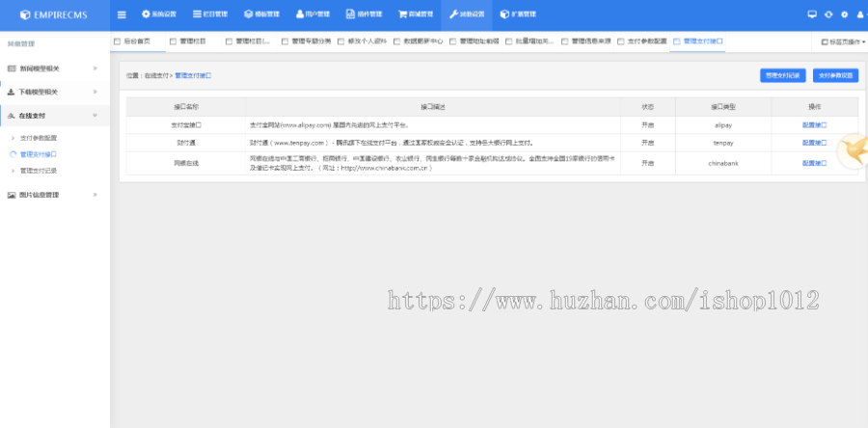Open the 系统设置 gear menu
Screen dimensions: 868x428
(x=159, y=14)
